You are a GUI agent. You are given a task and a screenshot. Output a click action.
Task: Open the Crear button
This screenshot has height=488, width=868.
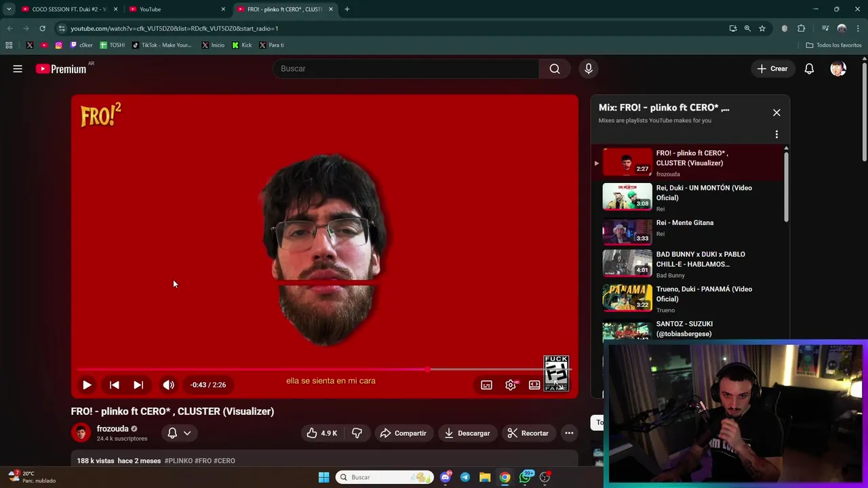[772, 68]
